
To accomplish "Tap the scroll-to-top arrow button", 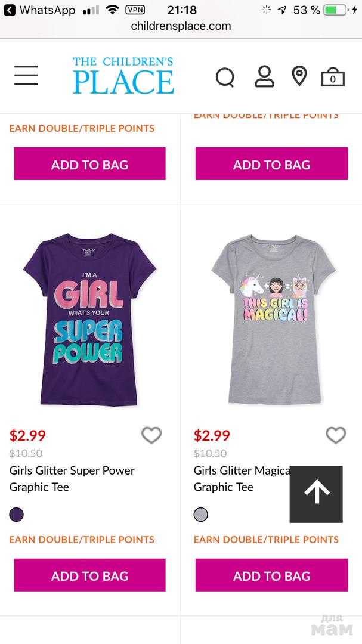I will pos(316,494).
